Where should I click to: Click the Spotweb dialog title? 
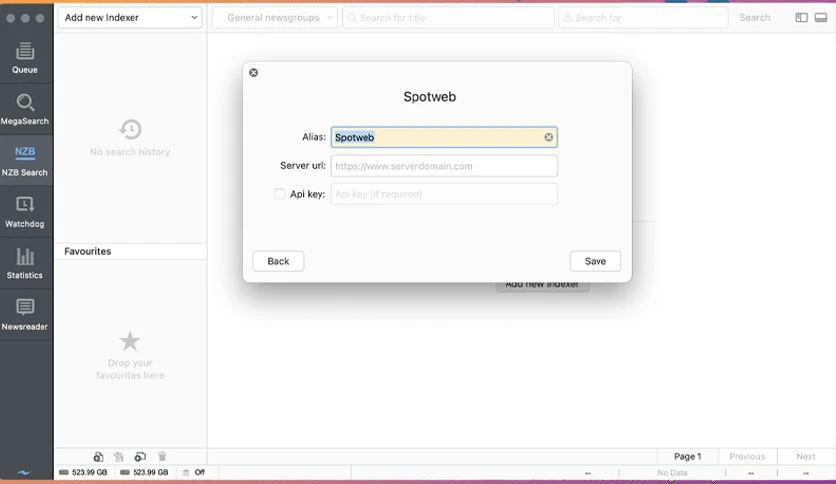click(x=429, y=96)
